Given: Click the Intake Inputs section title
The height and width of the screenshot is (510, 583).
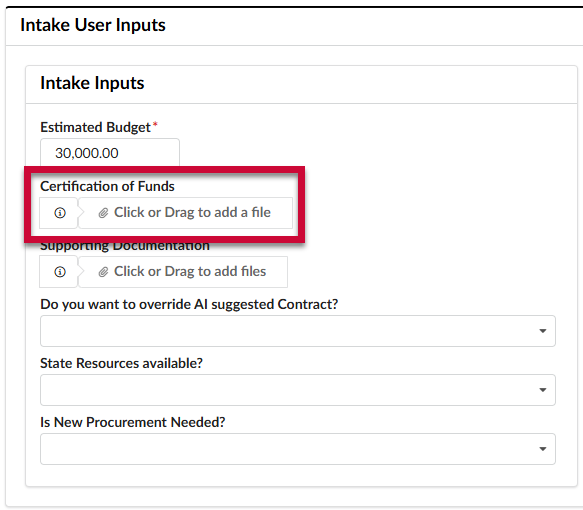Looking at the screenshot, I should [x=92, y=83].
